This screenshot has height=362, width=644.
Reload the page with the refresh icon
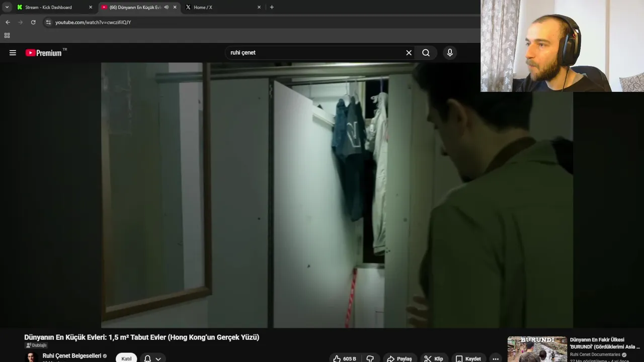(33, 22)
